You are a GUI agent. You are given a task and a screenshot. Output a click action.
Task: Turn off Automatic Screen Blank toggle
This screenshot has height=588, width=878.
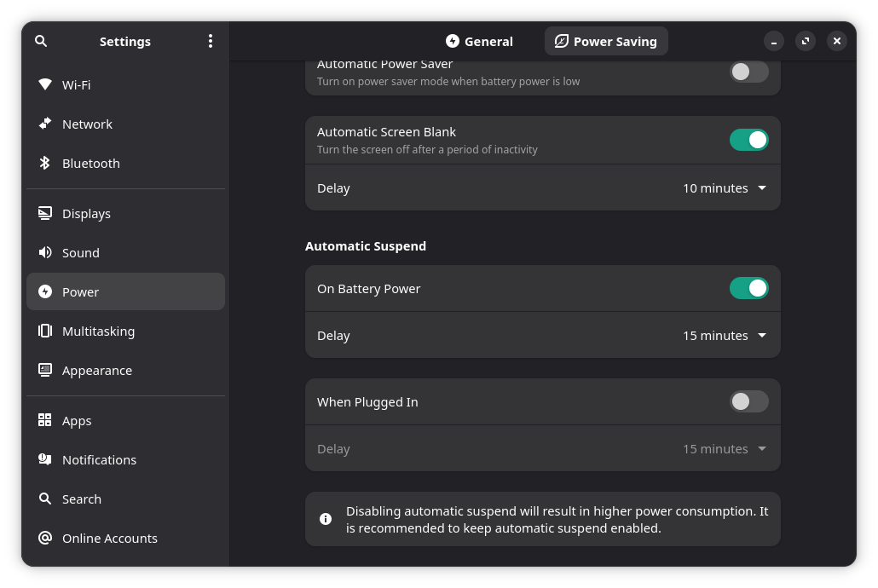pyautogui.click(x=748, y=140)
